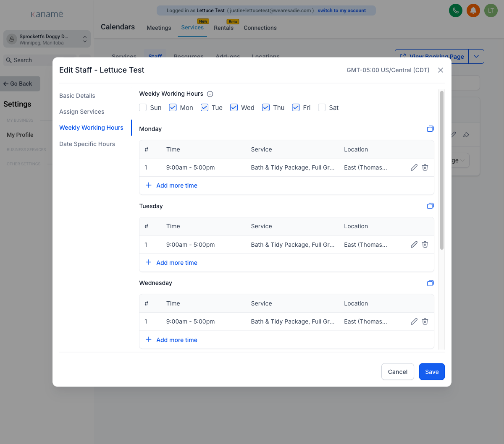The height and width of the screenshot is (444, 504).
Task: Select the Weekly Working Hours section
Action: tap(91, 128)
